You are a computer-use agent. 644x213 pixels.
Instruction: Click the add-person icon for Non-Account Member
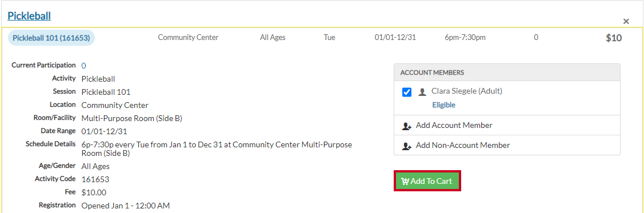click(407, 146)
